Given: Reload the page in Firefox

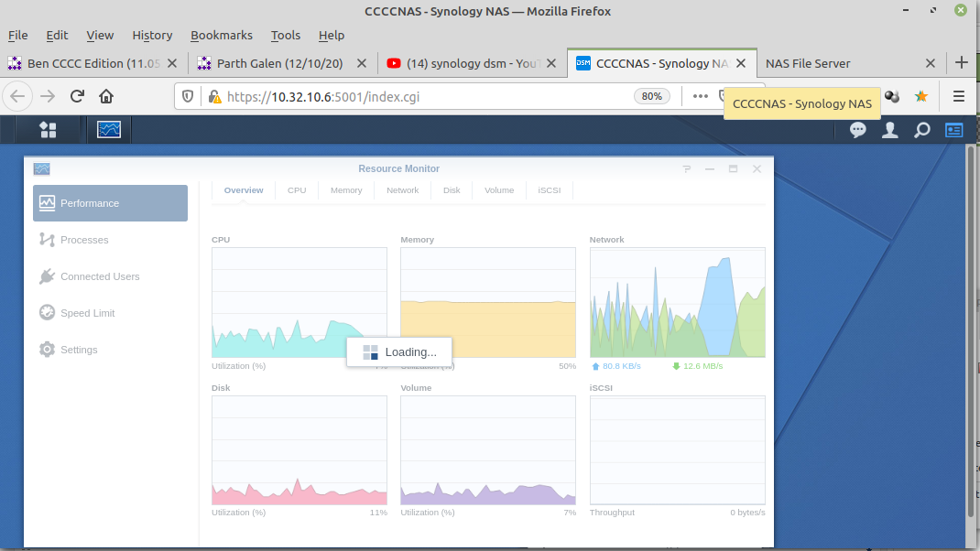Looking at the screenshot, I should coord(78,96).
